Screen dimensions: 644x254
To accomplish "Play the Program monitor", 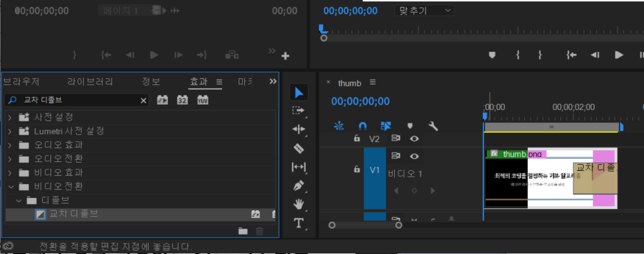I will point(619,55).
